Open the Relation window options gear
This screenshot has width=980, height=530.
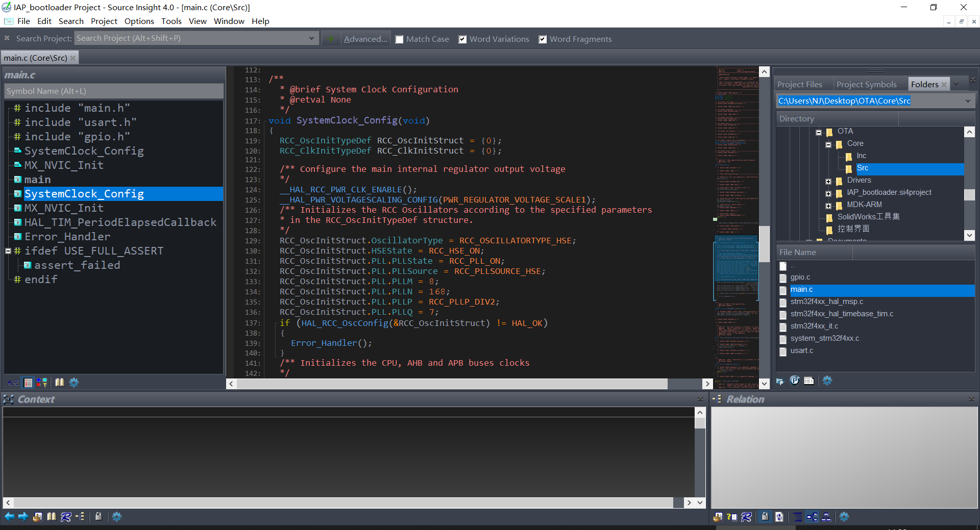[x=844, y=517]
